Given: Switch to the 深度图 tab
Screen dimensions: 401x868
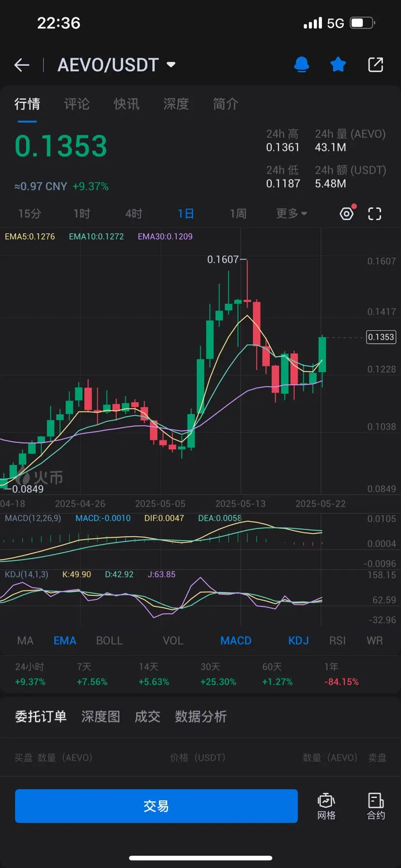Looking at the screenshot, I should (x=101, y=716).
